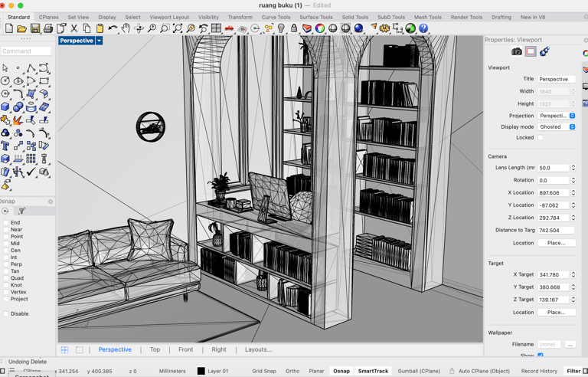Toggle the Locked viewport checkbox
The height and width of the screenshot is (377, 588).
pyautogui.click(x=541, y=138)
